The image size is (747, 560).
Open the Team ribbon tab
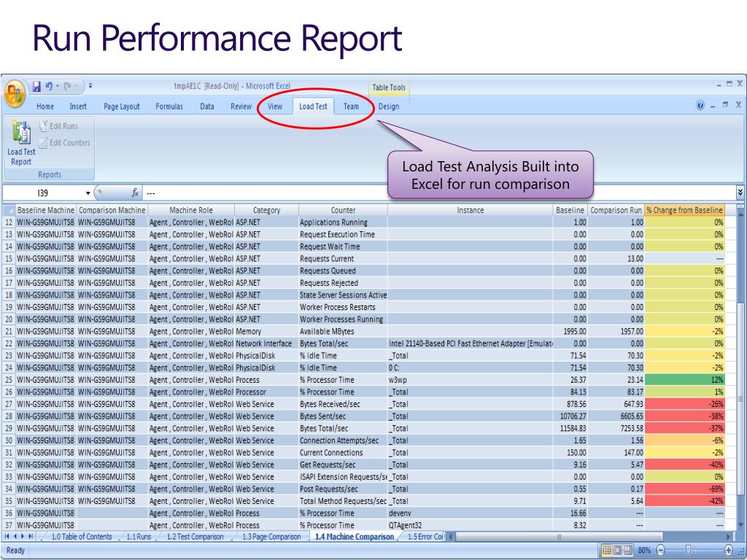(351, 106)
